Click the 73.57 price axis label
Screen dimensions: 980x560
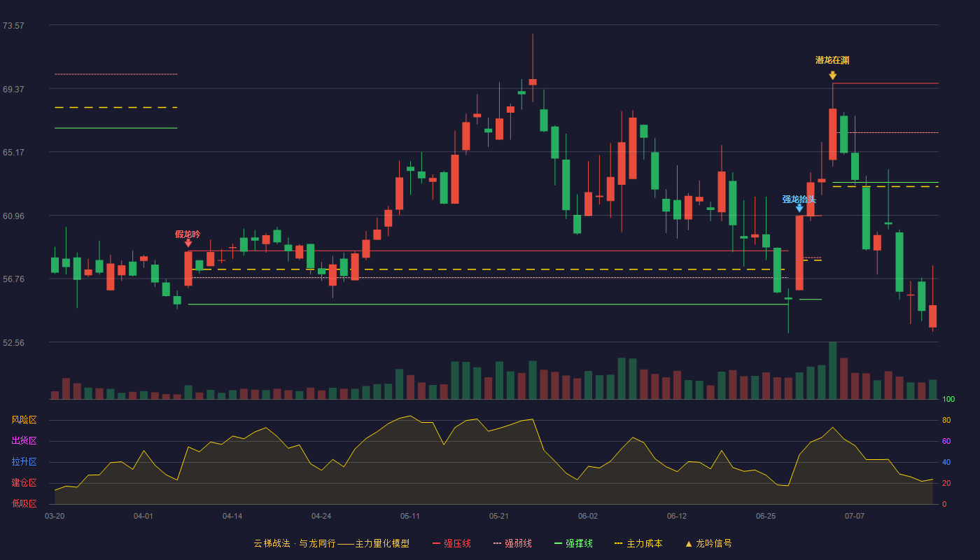coord(13,25)
